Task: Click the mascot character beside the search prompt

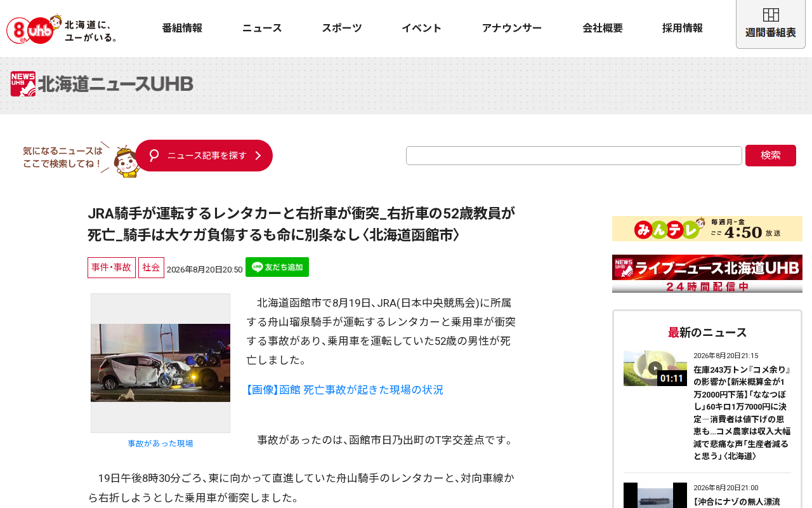Action: [127, 161]
